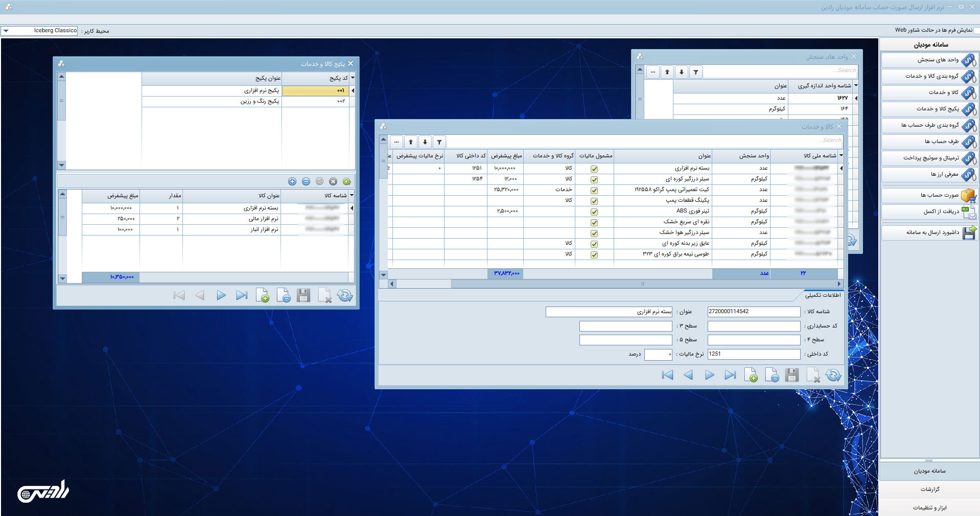The height and width of the screenshot is (516, 980).
Task: Click the add new record icon in goods window
Action: pos(751,376)
